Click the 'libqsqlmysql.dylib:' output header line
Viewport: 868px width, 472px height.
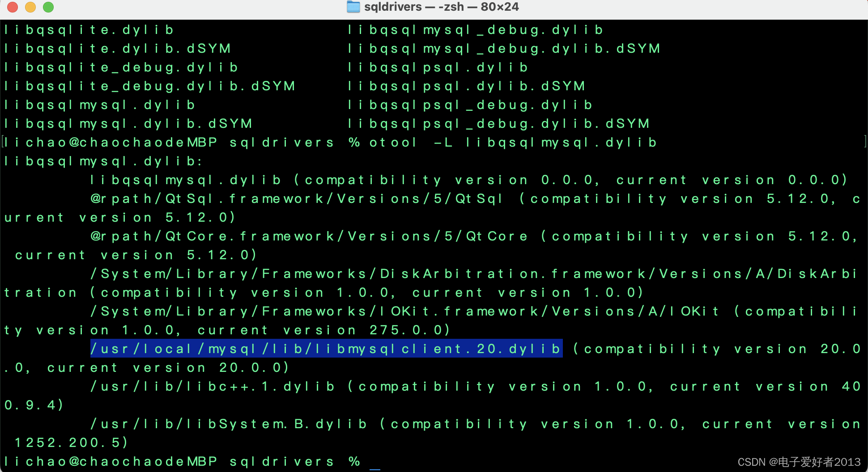[x=103, y=161]
